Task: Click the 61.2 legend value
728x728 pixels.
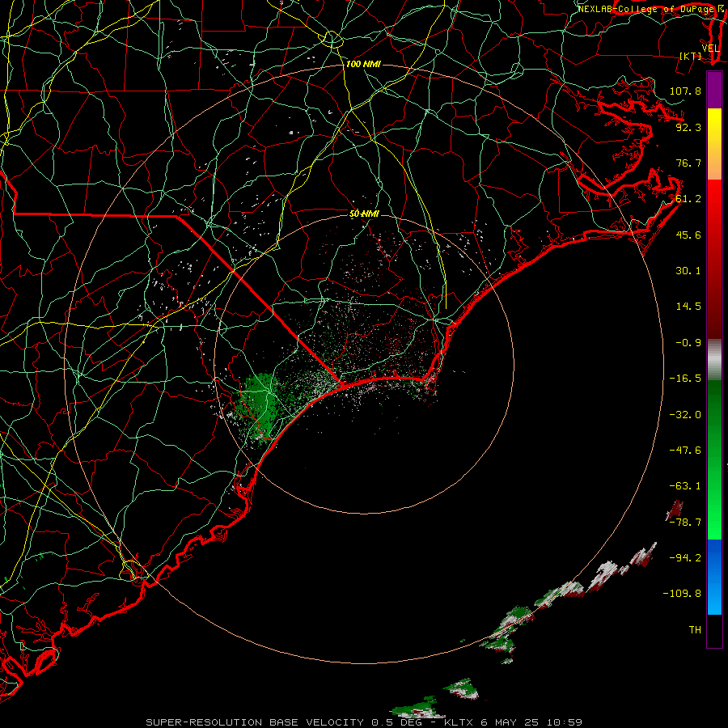Action: [688, 199]
